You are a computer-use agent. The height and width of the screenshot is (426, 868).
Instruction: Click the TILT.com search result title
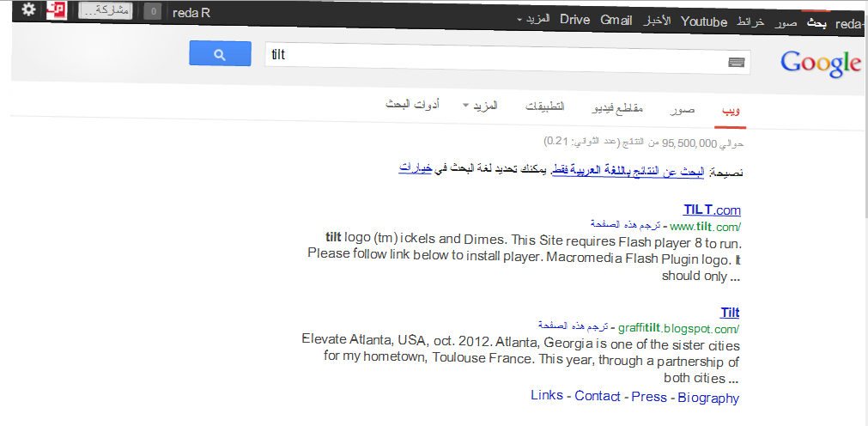pyautogui.click(x=712, y=210)
